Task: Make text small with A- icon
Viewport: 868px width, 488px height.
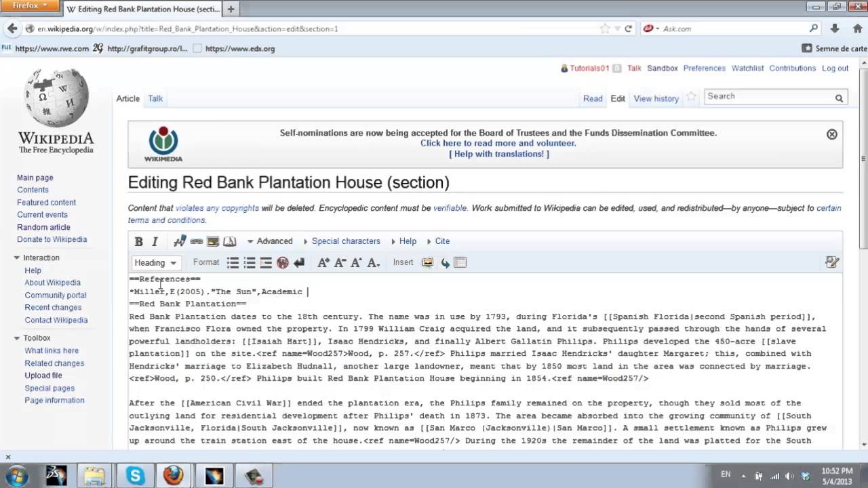Action: pos(340,263)
